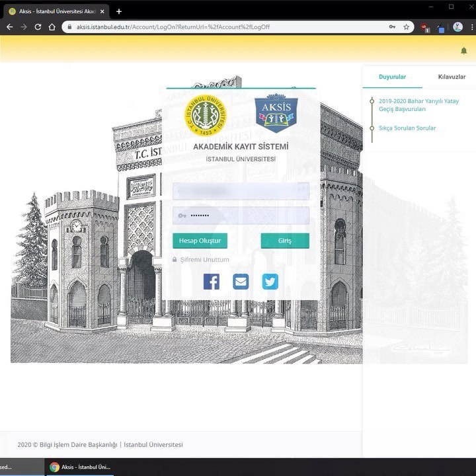Click the Aksis taskbar window button
The width and height of the screenshot is (476, 476).
(80, 467)
